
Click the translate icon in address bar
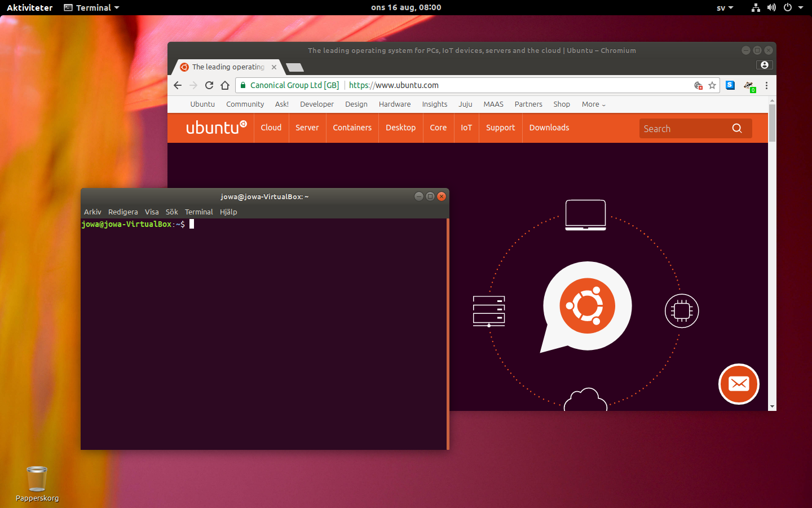coord(698,85)
